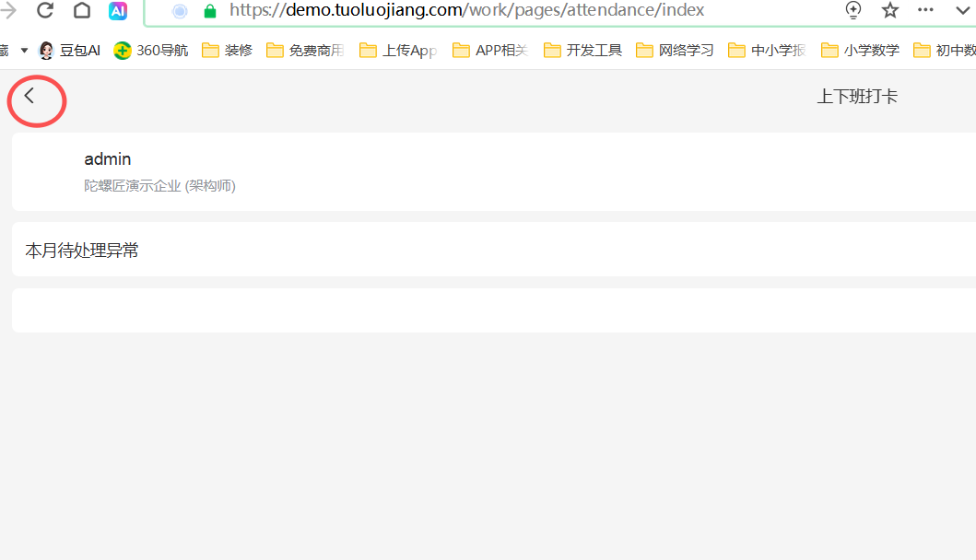Expand the bookmarks bar dropdown triangle
976x560 pixels.
point(24,51)
